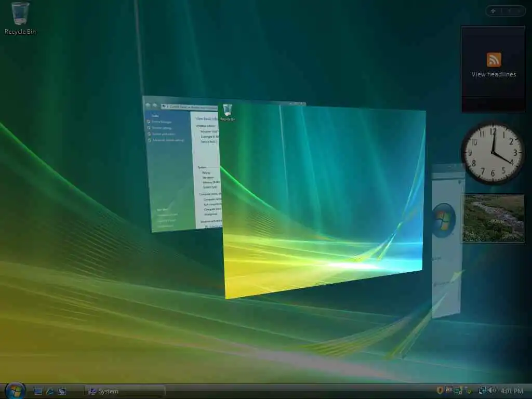Select the Desktop window in Flip 3D
This screenshot has width=532, height=399.
point(322,200)
